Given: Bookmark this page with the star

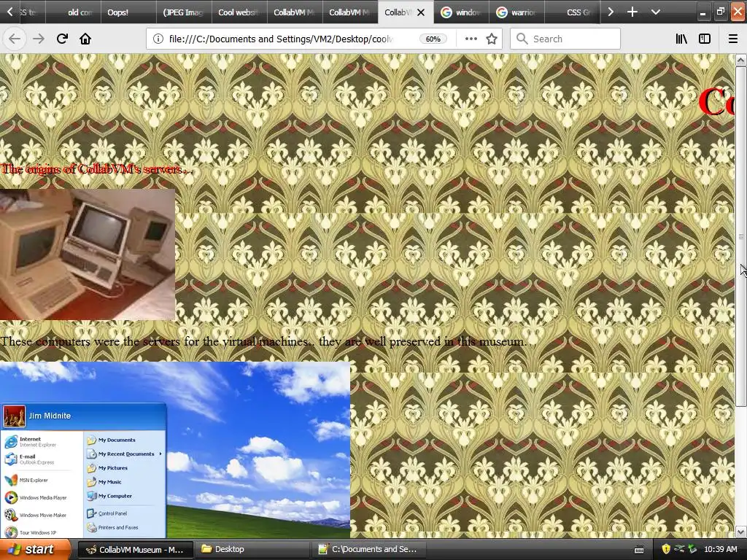Looking at the screenshot, I should pos(492,39).
